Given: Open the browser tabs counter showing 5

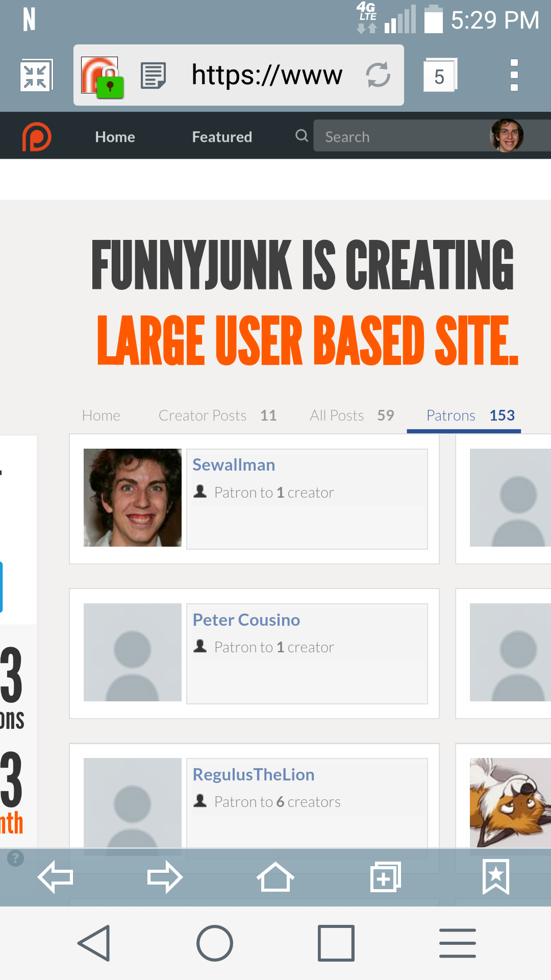Looking at the screenshot, I should [x=439, y=76].
